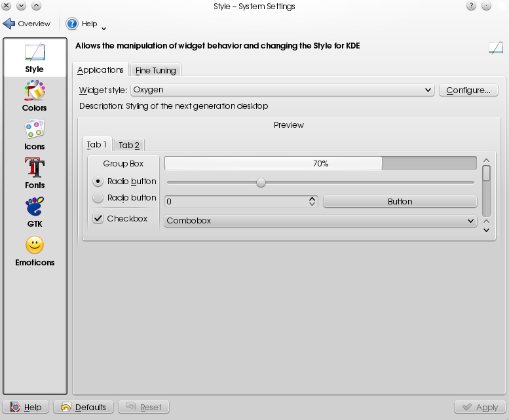Click the Defaults button
Image resolution: width=509 pixels, height=420 pixels.
(x=83, y=407)
